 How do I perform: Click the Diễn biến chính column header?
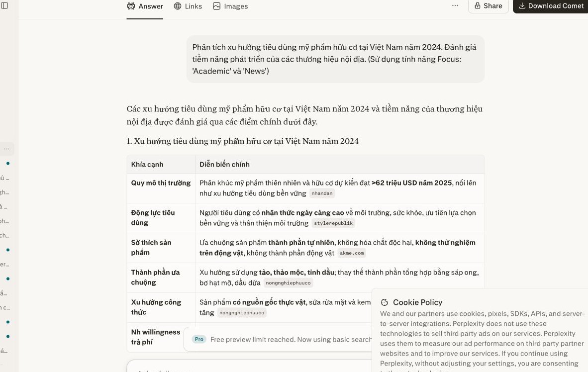340,164
